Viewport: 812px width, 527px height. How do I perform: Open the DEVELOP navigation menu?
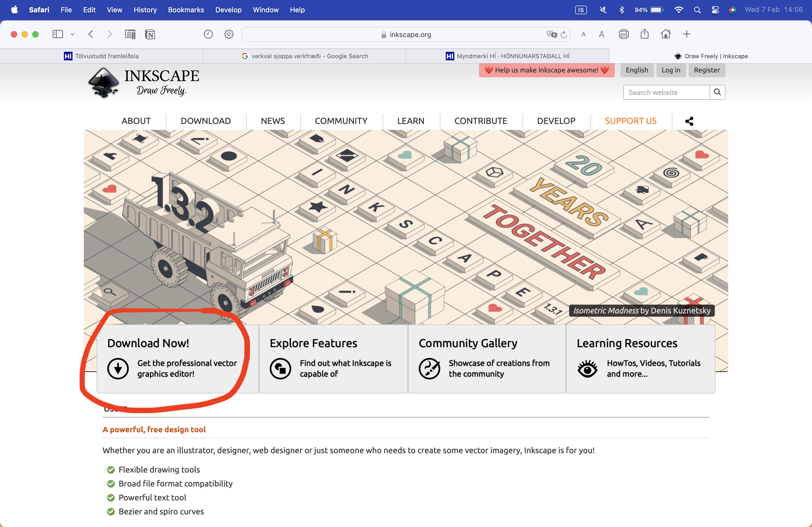(x=556, y=121)
